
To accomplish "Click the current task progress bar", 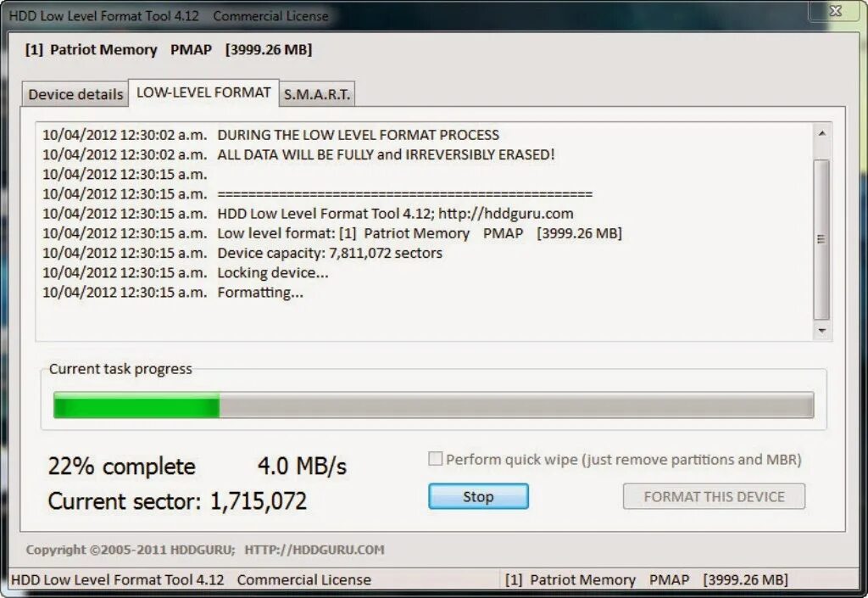I will 433,405.
